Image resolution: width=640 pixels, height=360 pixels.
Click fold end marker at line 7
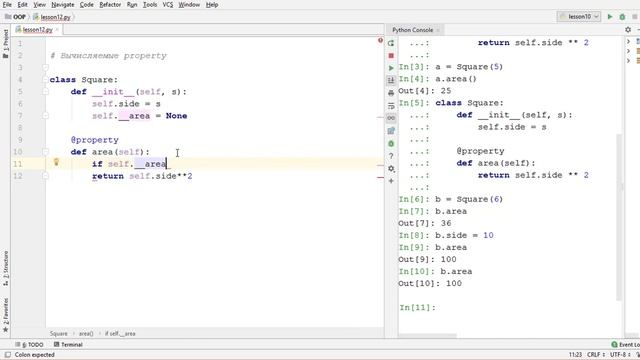click(45, 116)
